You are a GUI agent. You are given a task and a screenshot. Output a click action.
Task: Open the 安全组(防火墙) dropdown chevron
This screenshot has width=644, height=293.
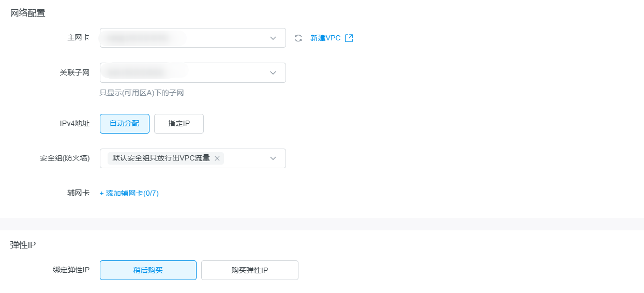point(273,158)
